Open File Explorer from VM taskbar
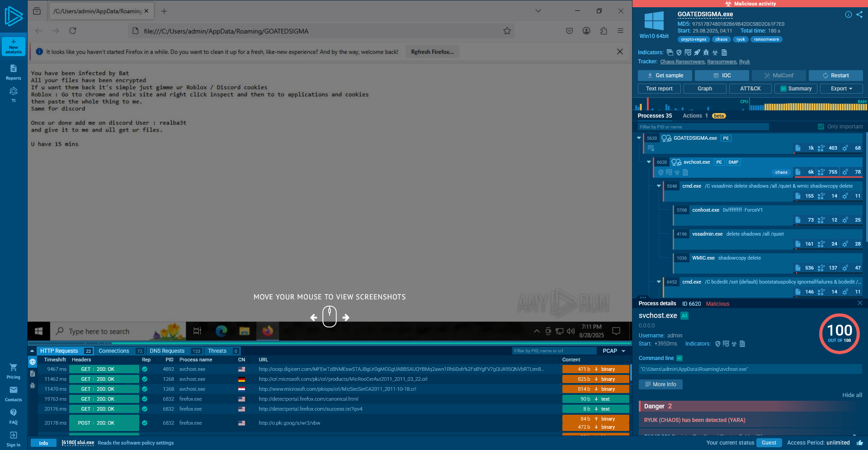868x450 pixels. 245,332
